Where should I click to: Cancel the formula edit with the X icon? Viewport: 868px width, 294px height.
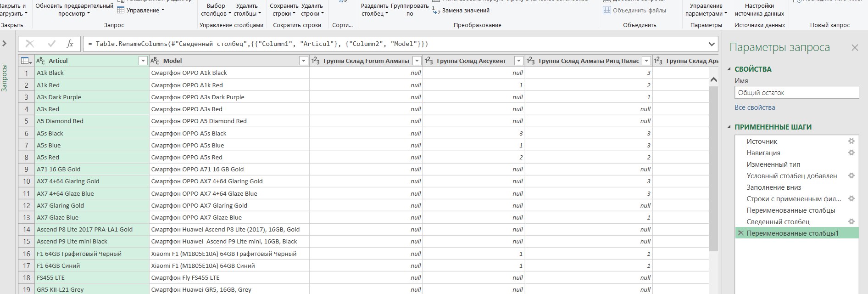coord(30,44)
